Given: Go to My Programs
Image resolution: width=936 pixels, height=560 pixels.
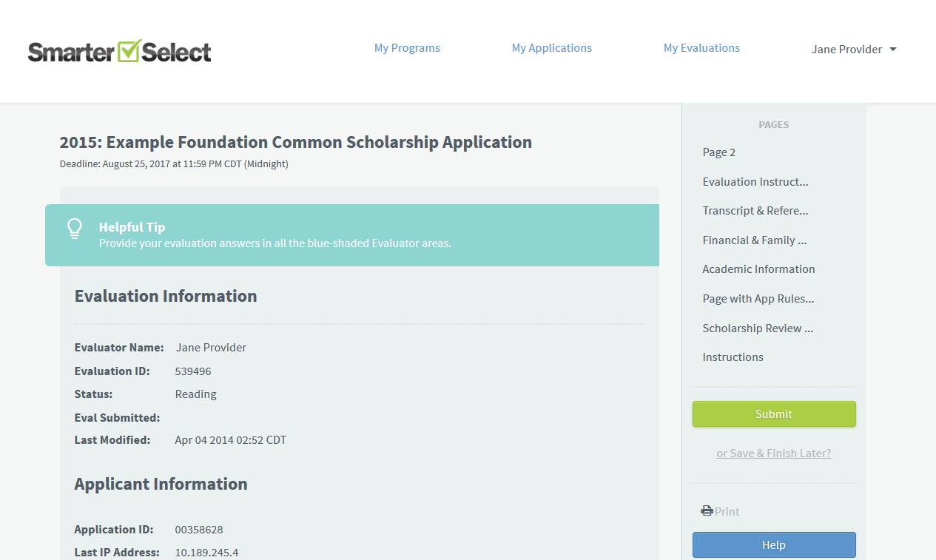Looking at the screenshot, I should click(407, 48).
